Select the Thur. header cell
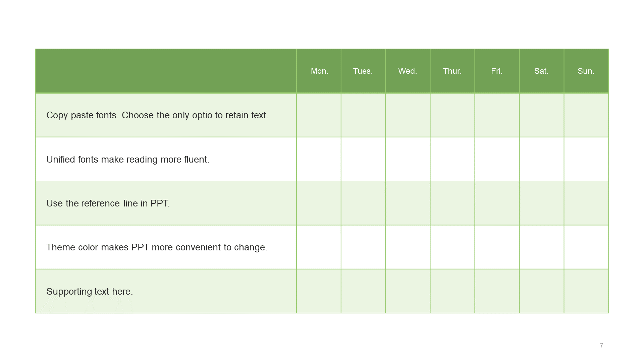This screenshot has width=644, height=362. pyautogui.click(x=452, y=71)
